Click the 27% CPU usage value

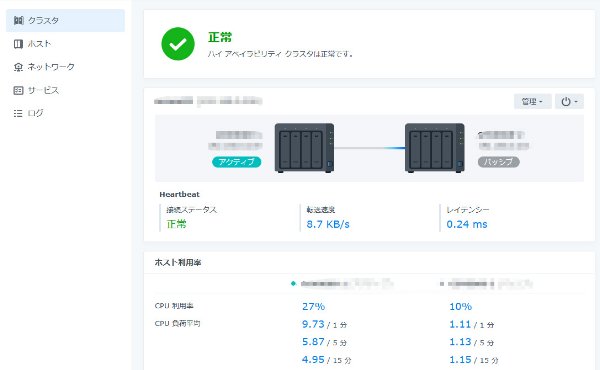(x=313, y=306)
